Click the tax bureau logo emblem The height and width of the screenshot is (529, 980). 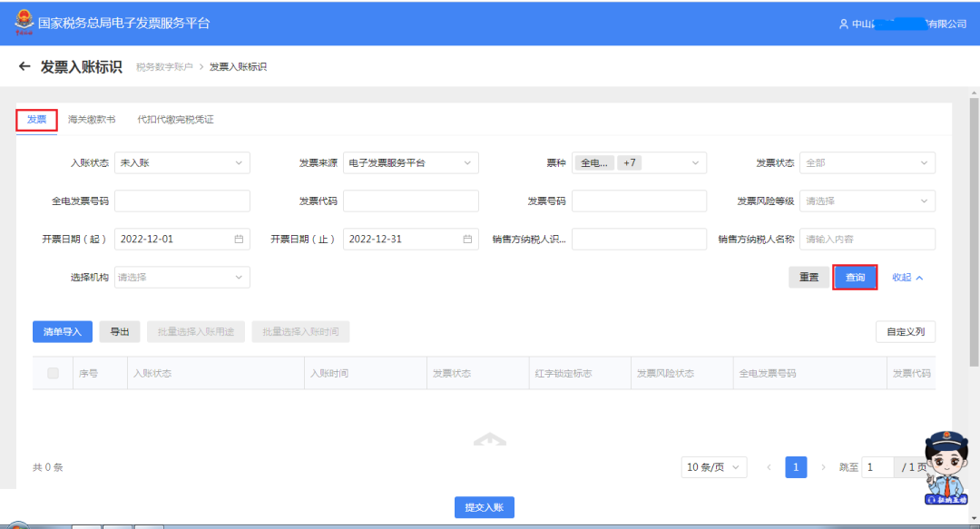[24, 23]
